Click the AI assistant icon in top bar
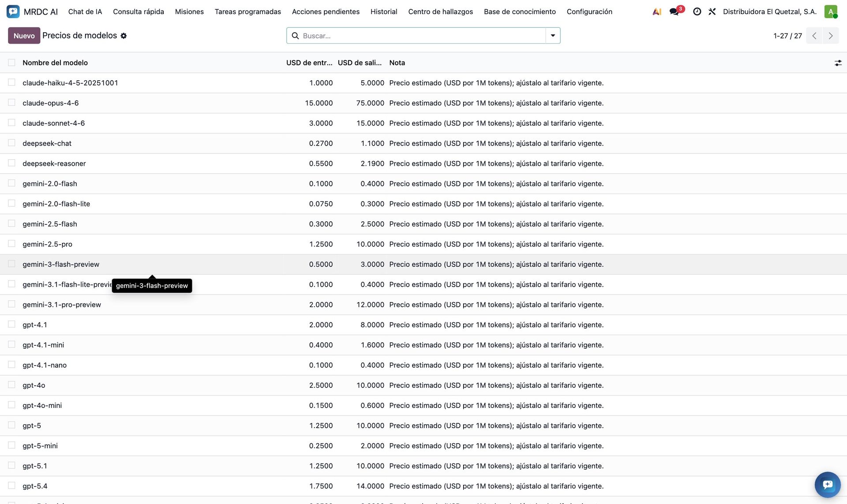The width and height of the screenshot is (847, 504). coord(657,11)
